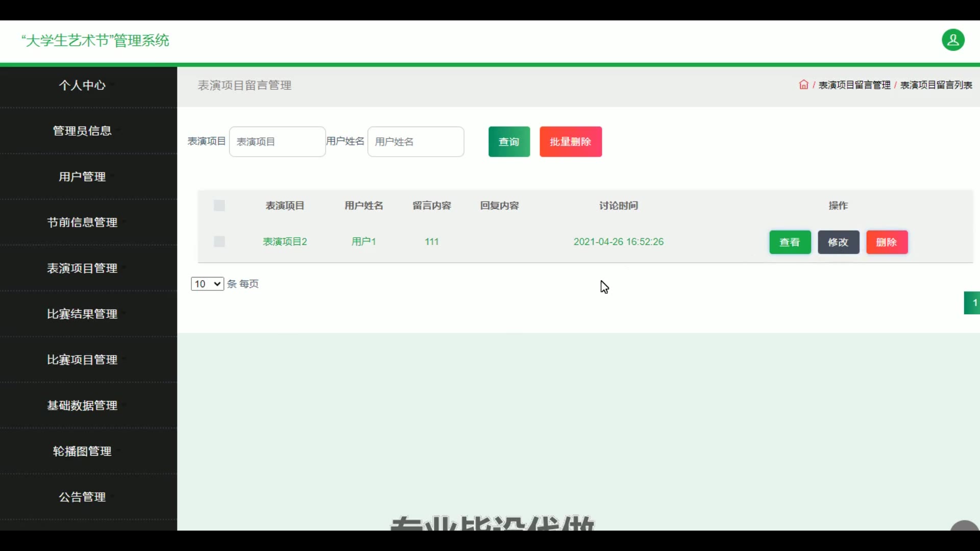Click the scroll-to-top circle icon
The height and width of the screenshot is (551, 980).
pos(964,526)
